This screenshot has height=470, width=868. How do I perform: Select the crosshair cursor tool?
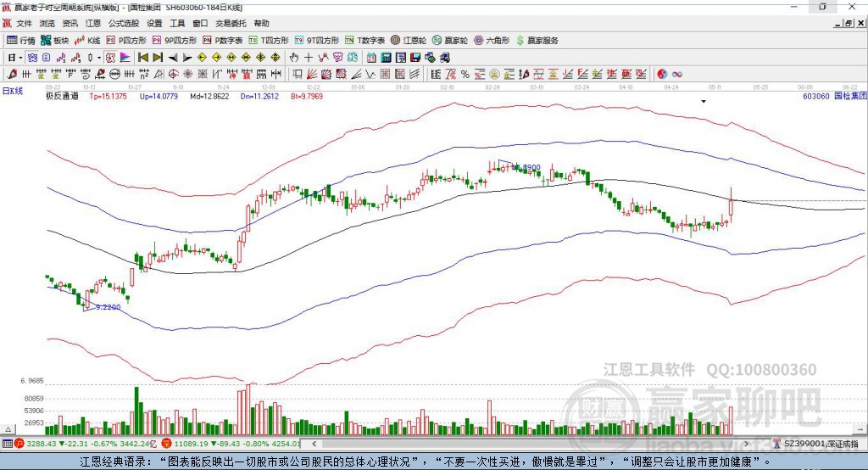pyautogui.click(x=309, y=58)
